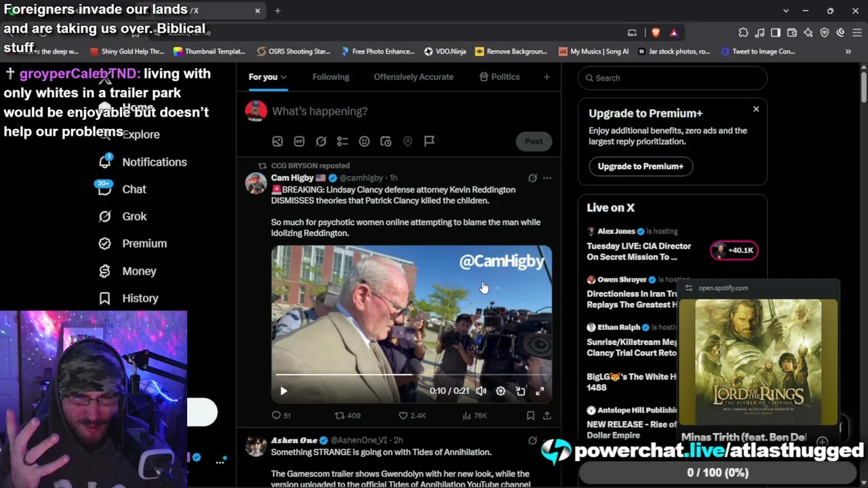Open the Brave VPN shield icon
This screenshot has height=488, width=868.
825,33
